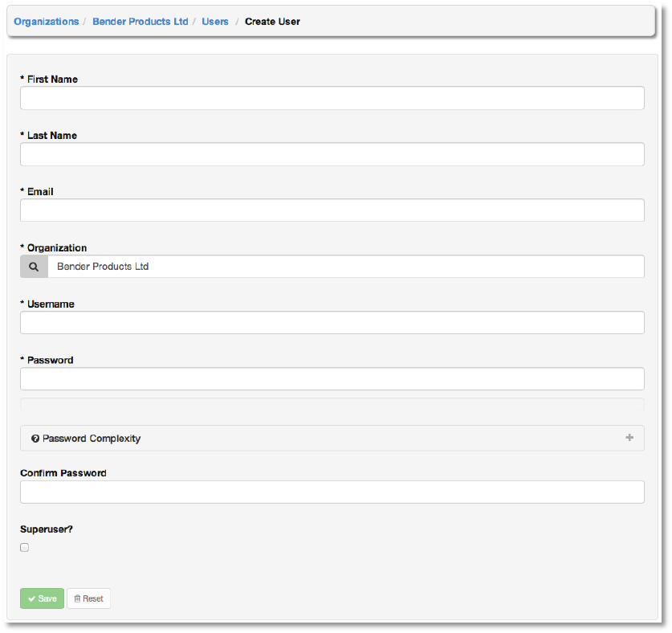Click the Superuser? label
Screen dimensions: 672x633
pyautogui.click(x=47, y=529)
